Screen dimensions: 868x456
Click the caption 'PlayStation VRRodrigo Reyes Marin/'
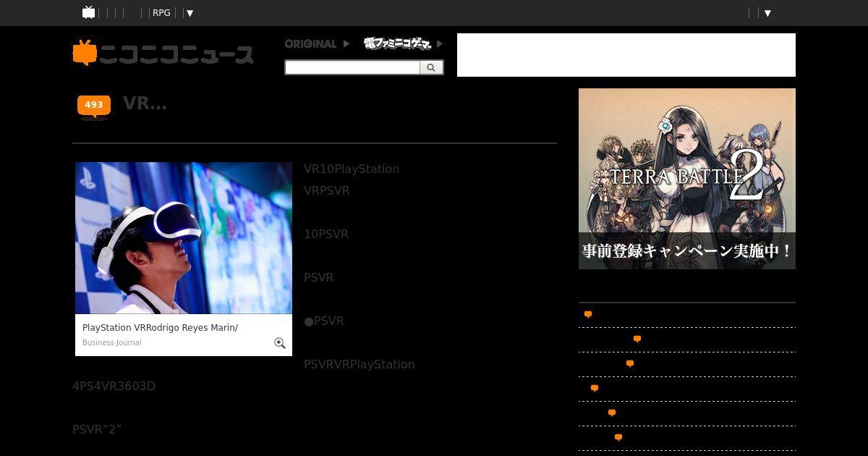[x=160, y=328]
